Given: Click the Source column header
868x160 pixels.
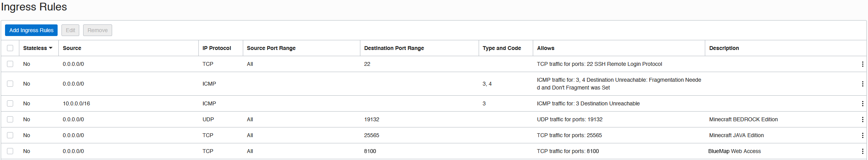Looking at the screenshot, I should coord(72,48).
